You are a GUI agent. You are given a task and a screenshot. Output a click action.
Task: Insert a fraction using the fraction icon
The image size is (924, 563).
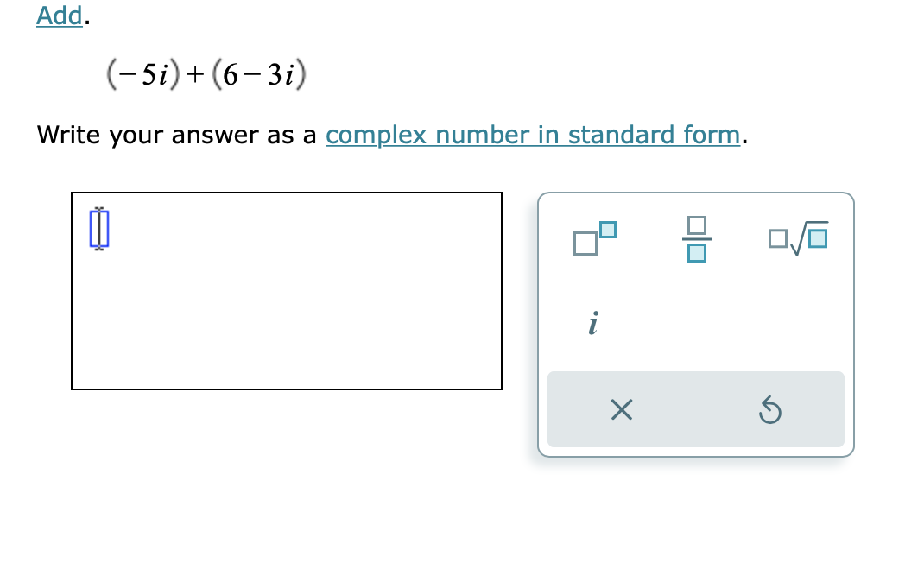point(696,239)
